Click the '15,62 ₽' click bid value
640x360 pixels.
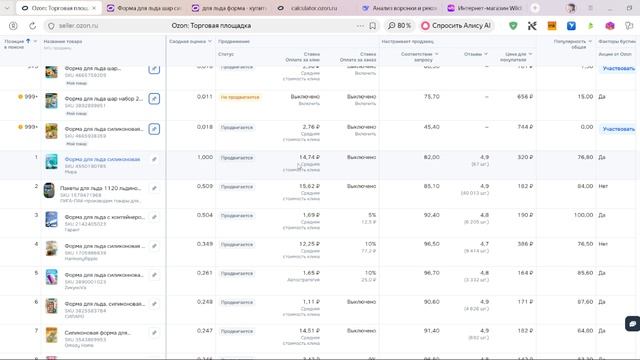[x=309, y=186]
